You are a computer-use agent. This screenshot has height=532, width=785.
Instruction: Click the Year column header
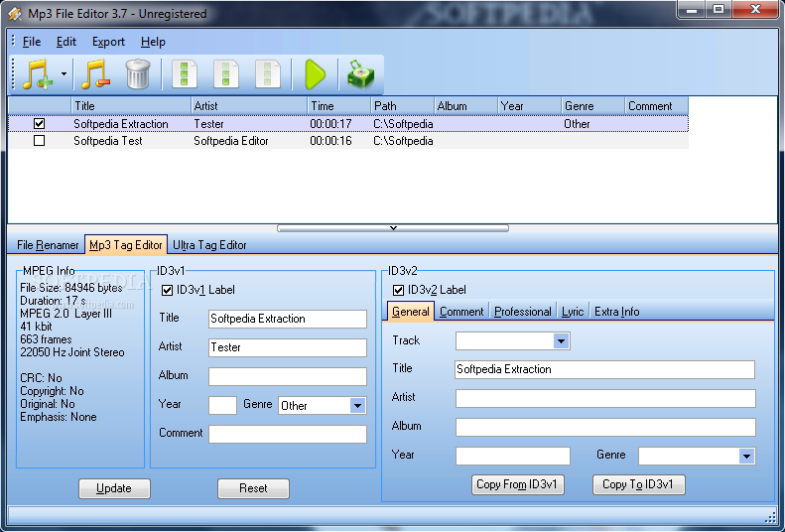pyautogui.click(x=530, y=106)
